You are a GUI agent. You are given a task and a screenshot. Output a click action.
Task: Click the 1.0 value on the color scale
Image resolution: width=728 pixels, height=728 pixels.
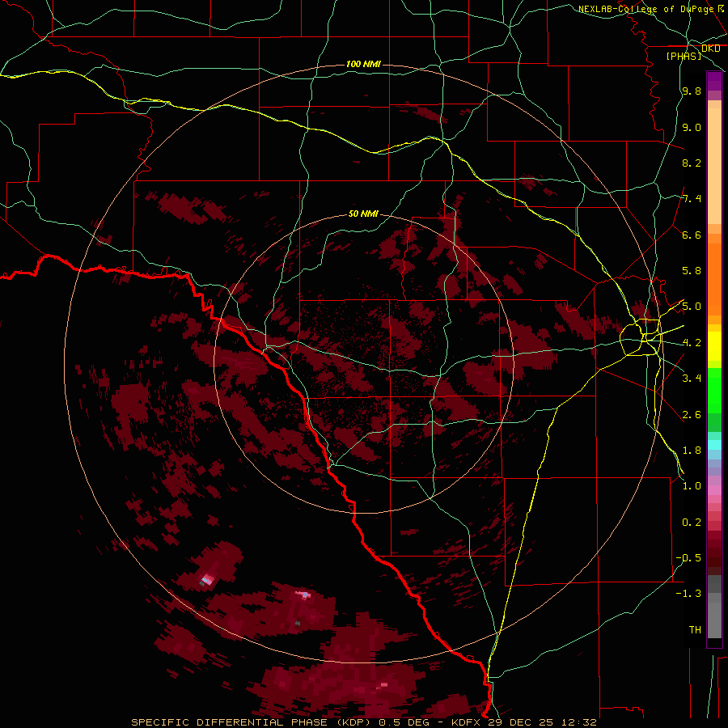(x=692, y=486)
